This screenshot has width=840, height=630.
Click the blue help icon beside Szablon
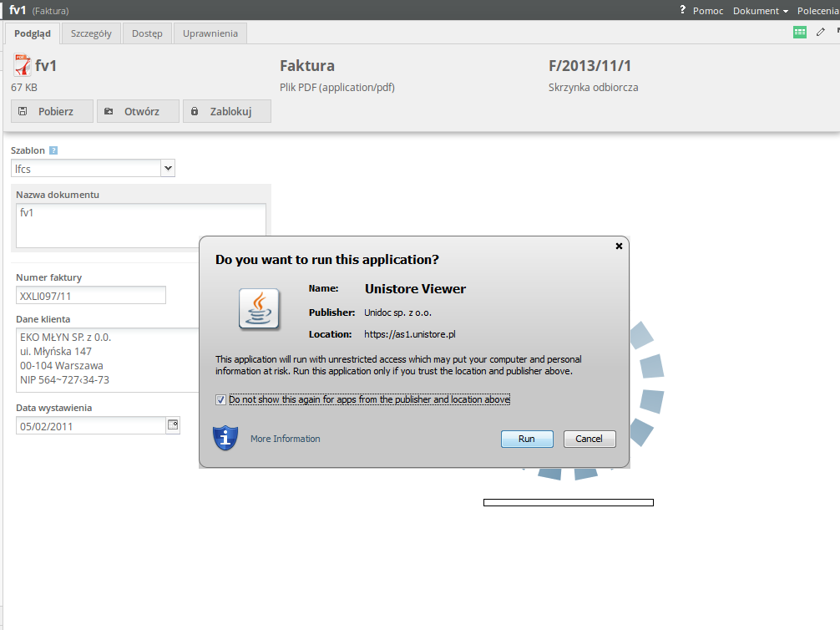coord(53,150)
